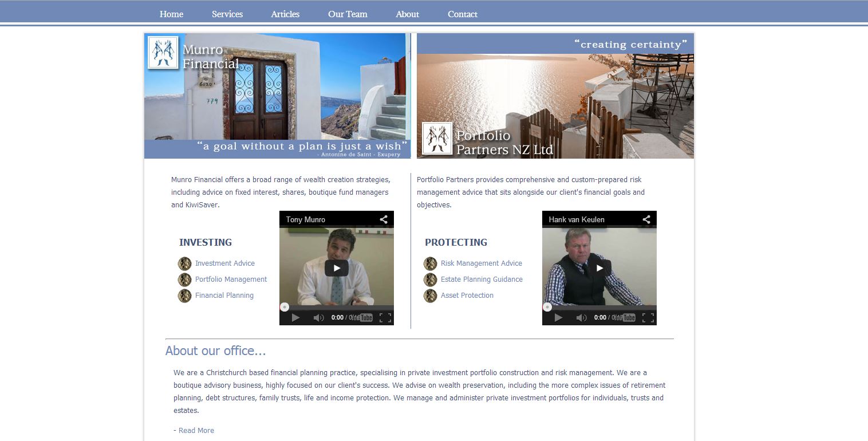Open the Estate Planning Guidance link
868x441 pixels.
482,279
